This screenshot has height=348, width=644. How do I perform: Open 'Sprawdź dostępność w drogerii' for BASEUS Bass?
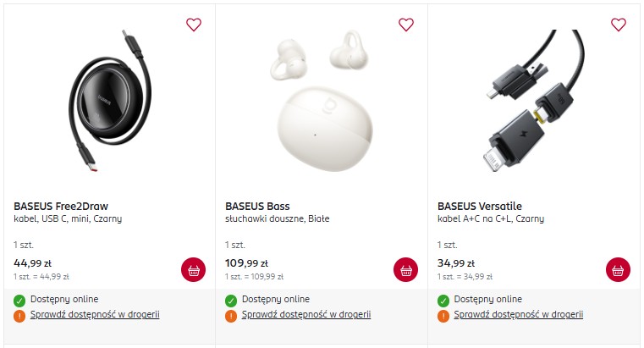306,315
